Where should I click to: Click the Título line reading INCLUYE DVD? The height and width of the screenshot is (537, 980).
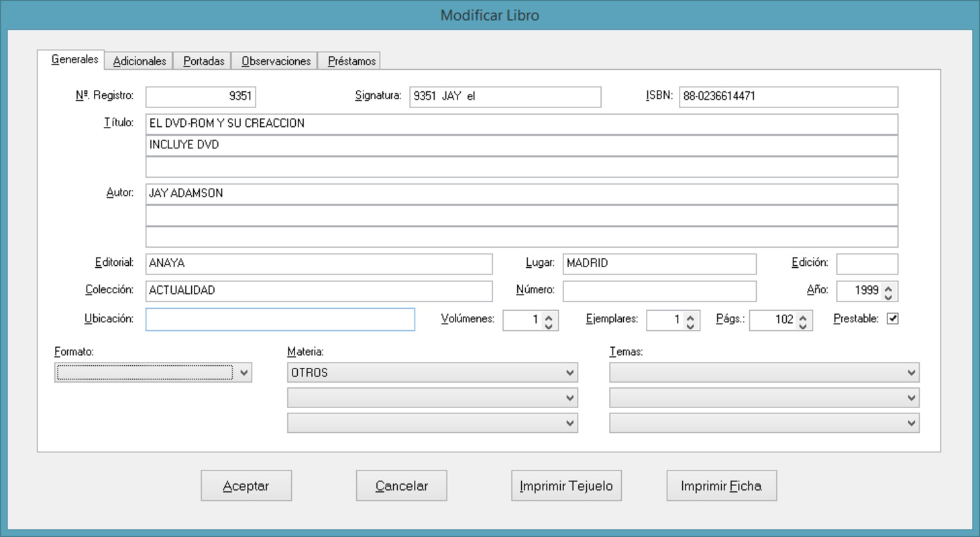tap(521, 146)
